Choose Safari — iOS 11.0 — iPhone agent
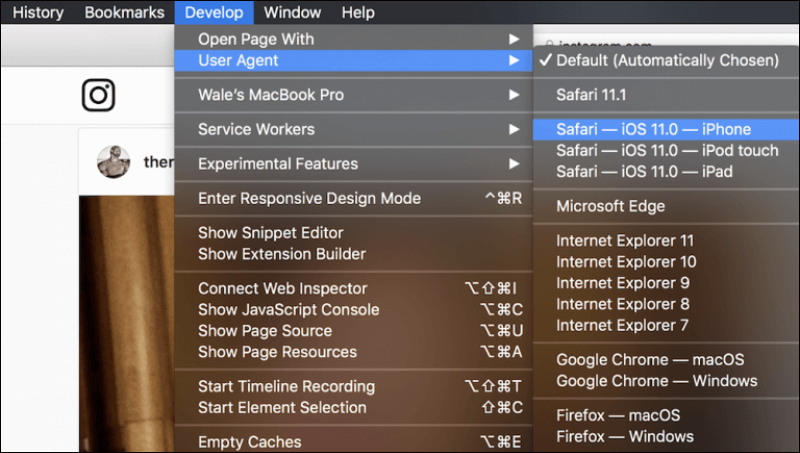This screenshot has width=800, height=453. 653,129
